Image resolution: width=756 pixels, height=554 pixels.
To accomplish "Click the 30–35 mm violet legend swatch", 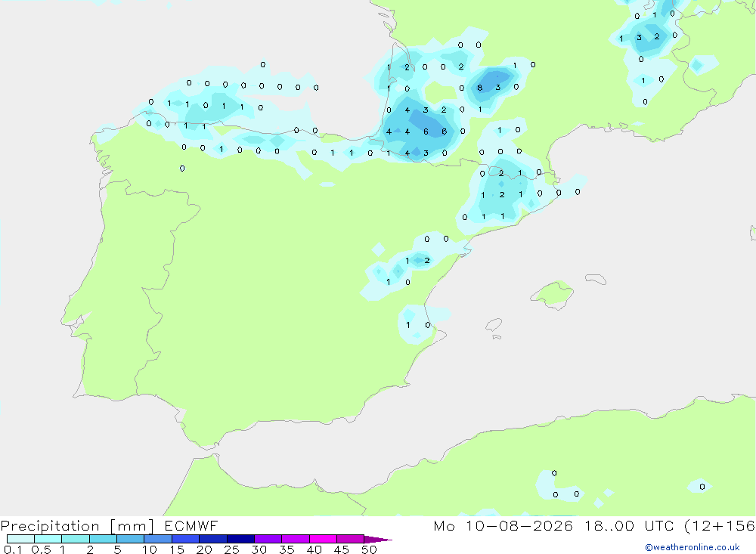I will click(x=268, y=539).
